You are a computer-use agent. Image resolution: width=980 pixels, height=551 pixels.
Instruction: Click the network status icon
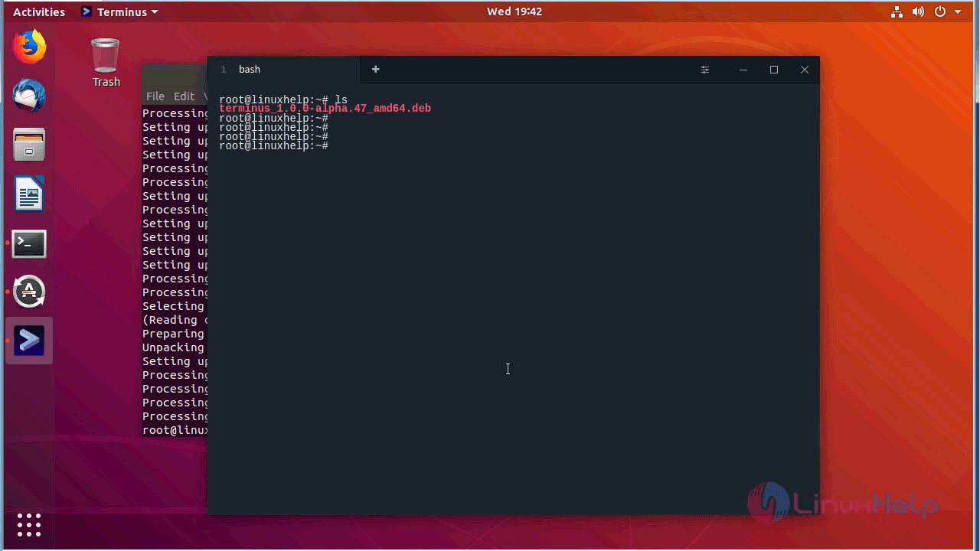coord(897,11)
